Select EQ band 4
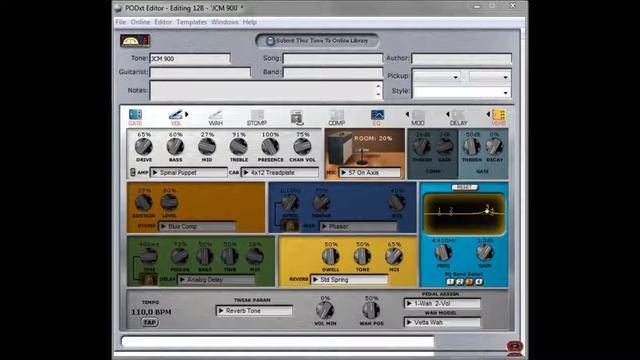Viewport: 640px width, 360px height. tap(479, 282)
